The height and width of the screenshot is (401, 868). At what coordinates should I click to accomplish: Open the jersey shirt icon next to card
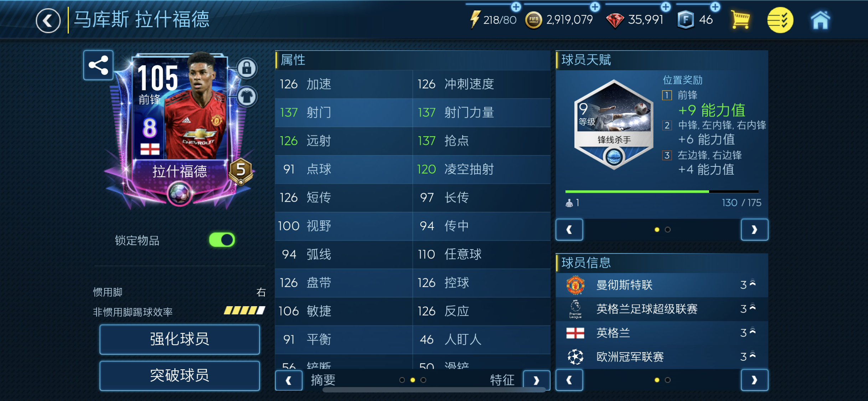247,97
